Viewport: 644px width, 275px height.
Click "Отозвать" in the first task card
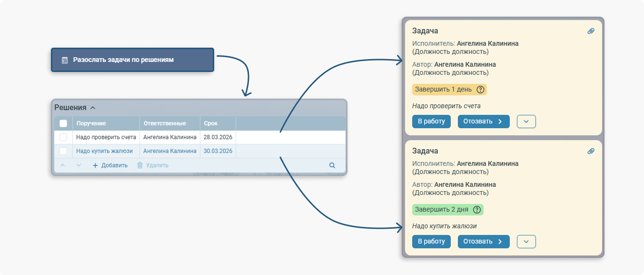(x=483, y=122)
